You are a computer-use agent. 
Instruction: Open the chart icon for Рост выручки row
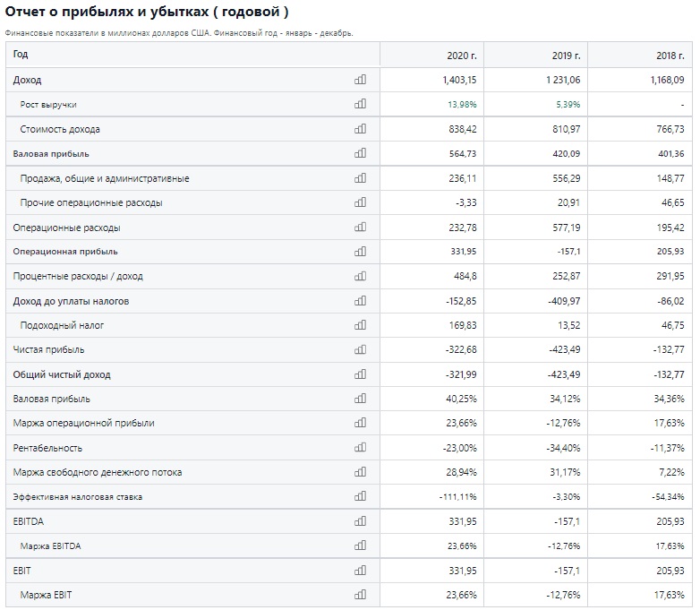360,104
